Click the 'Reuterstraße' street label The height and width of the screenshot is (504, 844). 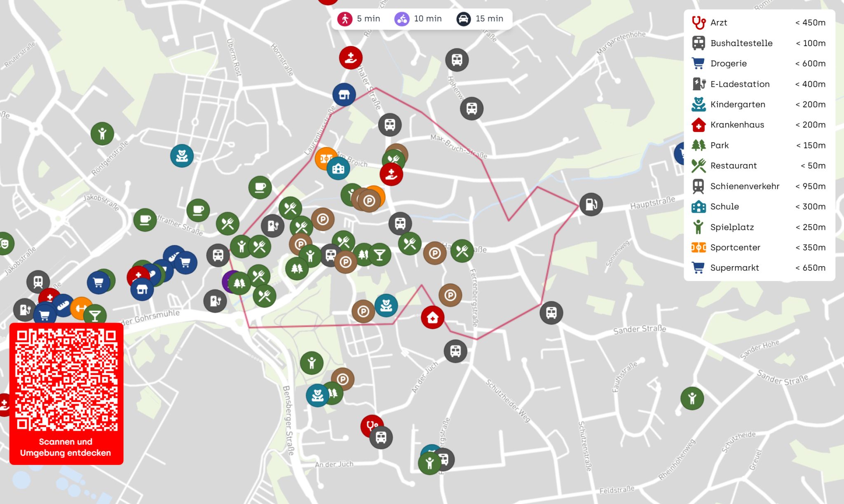click(x=20, y=54)
